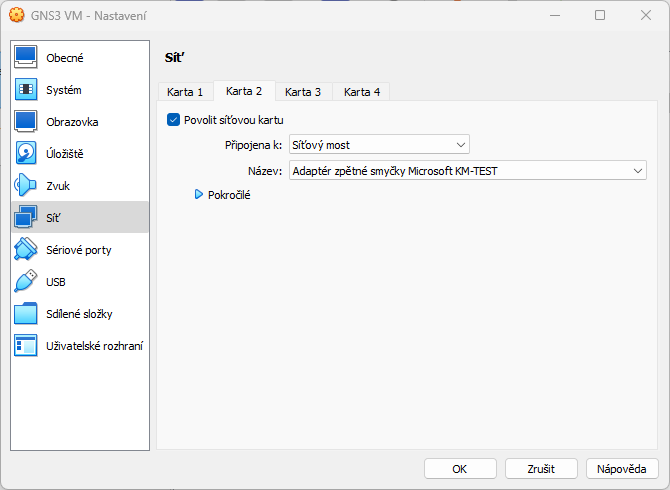The width and height of the screenshot is (670, 490).
Task: Open the Uživatelské rozhraní icon
Action: pyautogui.click(x=26, y=345)
